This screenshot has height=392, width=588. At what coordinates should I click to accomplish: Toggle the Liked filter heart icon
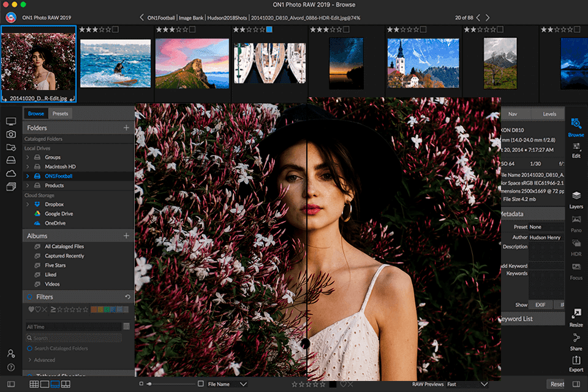pyautogui.click(x=31, y=309)
